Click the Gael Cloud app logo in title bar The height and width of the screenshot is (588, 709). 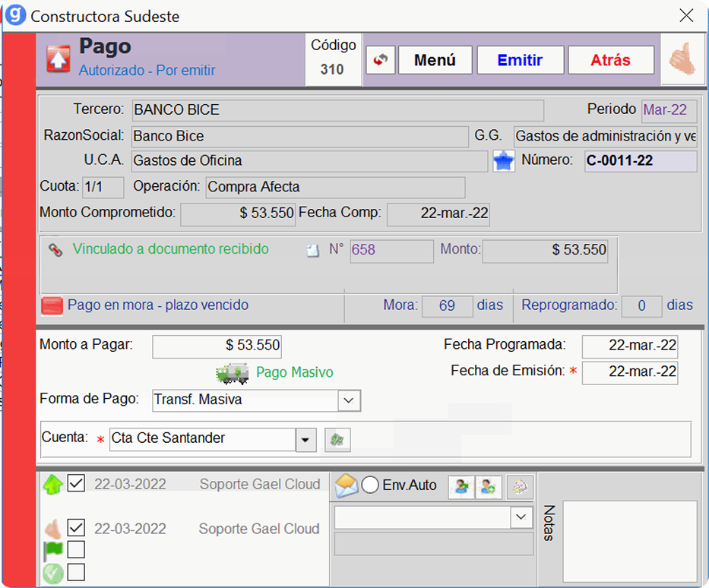pyautogui.click(x=16, y=14)
